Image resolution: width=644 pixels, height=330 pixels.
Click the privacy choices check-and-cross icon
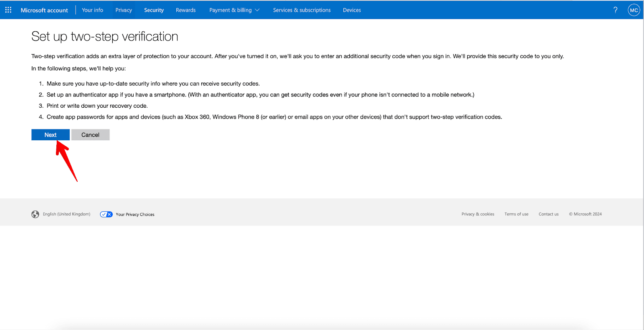106,214
